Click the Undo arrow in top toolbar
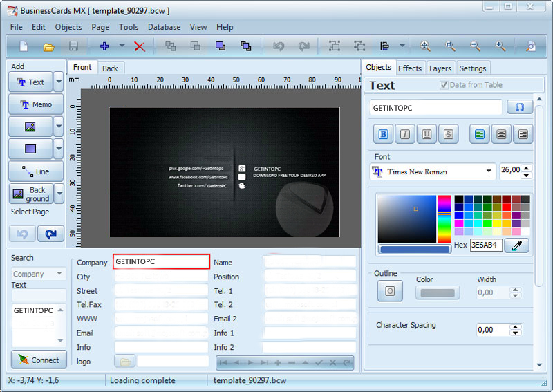This screenshot has width=553, height=392. (279, 46)
